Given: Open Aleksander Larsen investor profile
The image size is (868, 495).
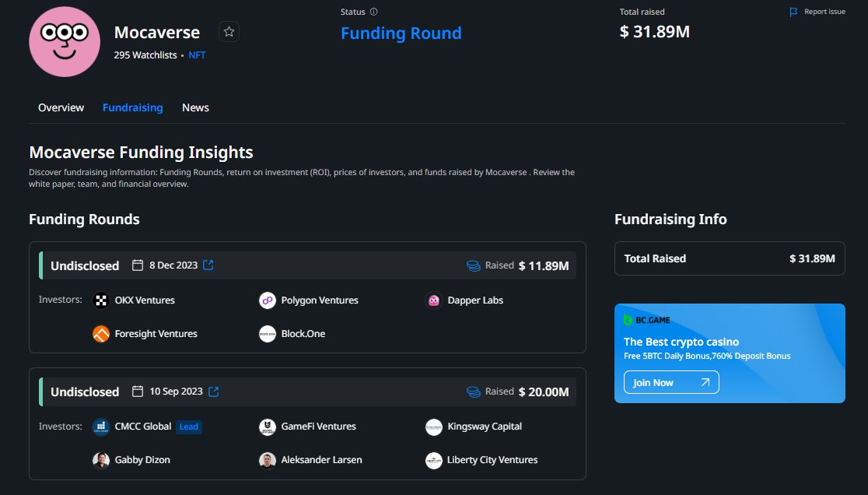Looking at the screenshot, I should tap(322, 460).
